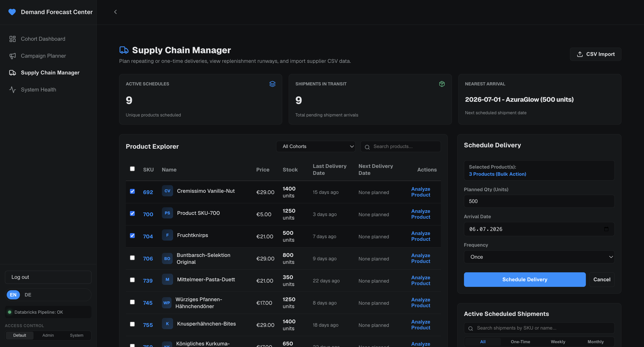Filter shipments by One-Time tab
This screenshot has height=347, width=644.
coord(520,342)
